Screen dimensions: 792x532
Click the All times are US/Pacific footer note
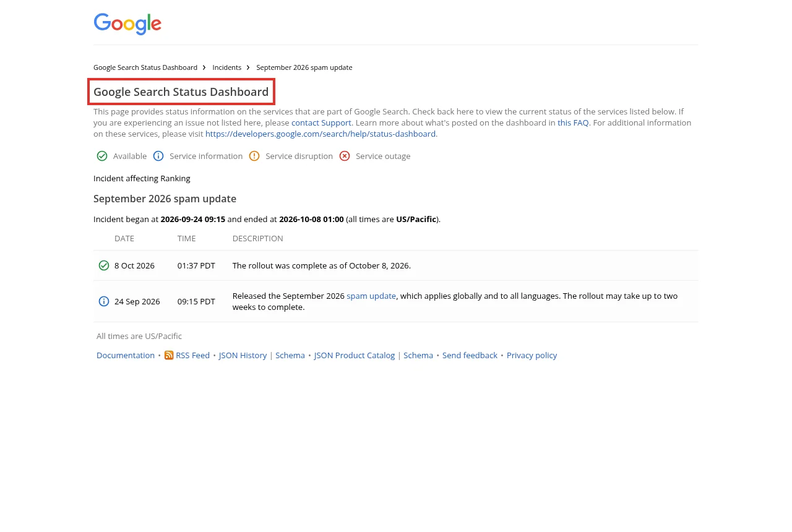coord(139,336)
